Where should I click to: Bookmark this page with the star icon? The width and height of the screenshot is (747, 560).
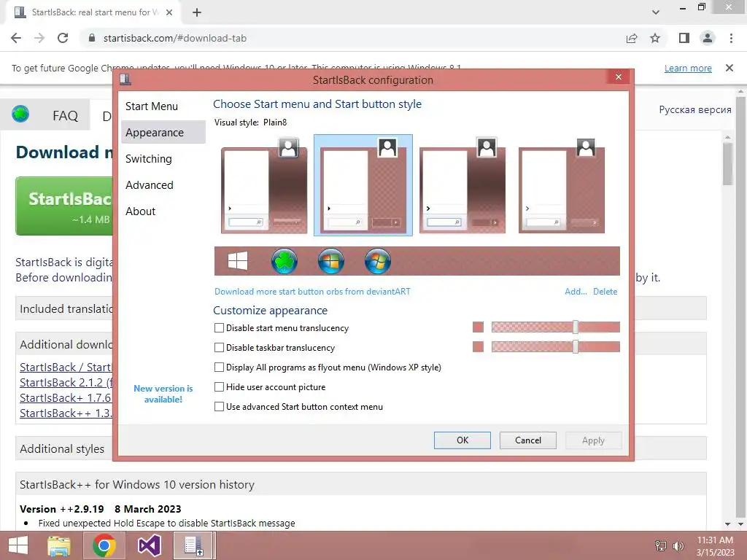(x=655, y=38)
